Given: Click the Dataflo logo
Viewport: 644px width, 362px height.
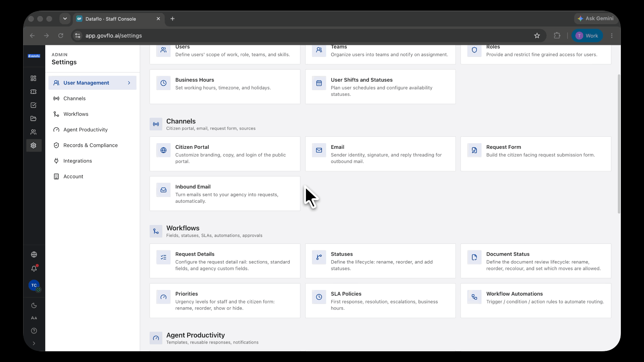Looking at the screenshot, I should pyautogui.click(x=34, y=56).
